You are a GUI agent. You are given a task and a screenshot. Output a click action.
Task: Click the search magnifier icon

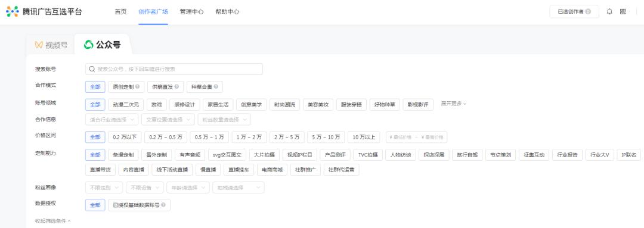click(x=92, y=69)
